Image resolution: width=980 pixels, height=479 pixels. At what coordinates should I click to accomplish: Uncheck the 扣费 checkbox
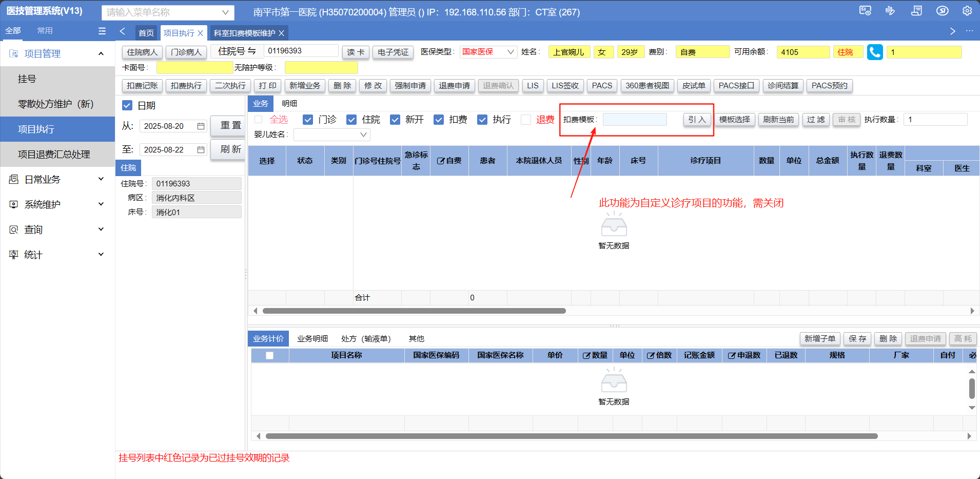(x=439, y=120)
